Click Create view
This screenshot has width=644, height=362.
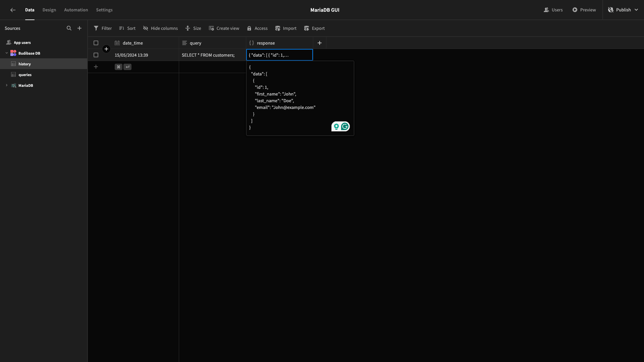(224, 28)
